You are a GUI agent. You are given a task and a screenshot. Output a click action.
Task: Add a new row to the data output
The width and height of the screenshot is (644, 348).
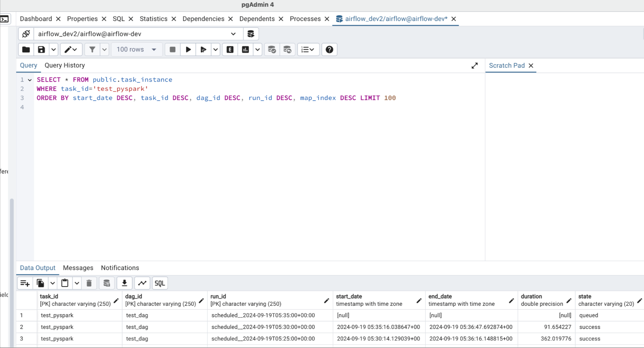pyautogui.click(x=25, y=283)
